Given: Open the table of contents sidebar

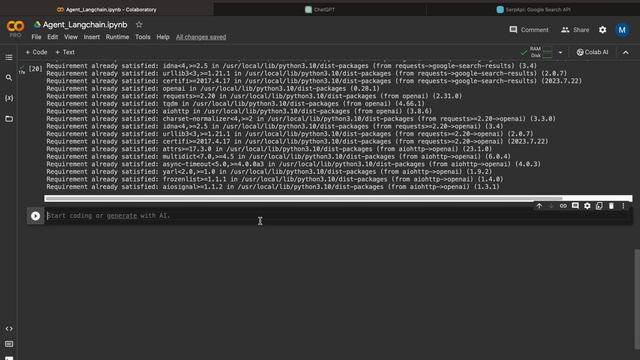Looking at the screenshot, I should [x=9, y=58].
